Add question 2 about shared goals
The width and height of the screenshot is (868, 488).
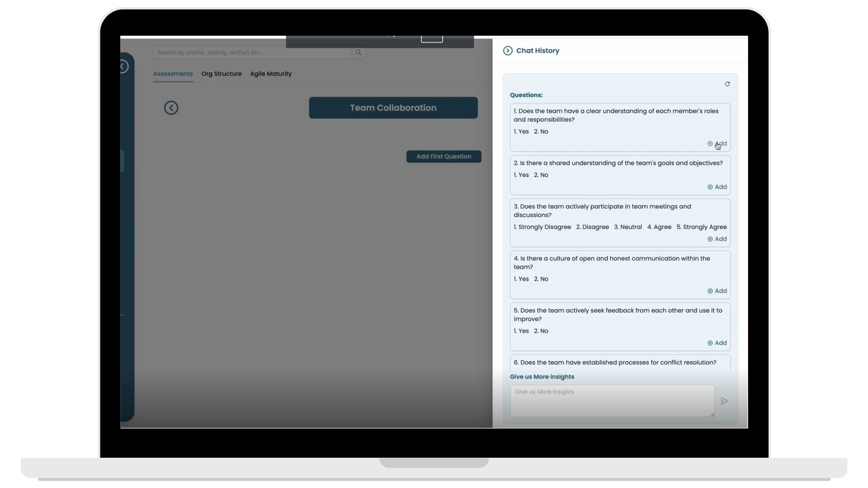717,187
